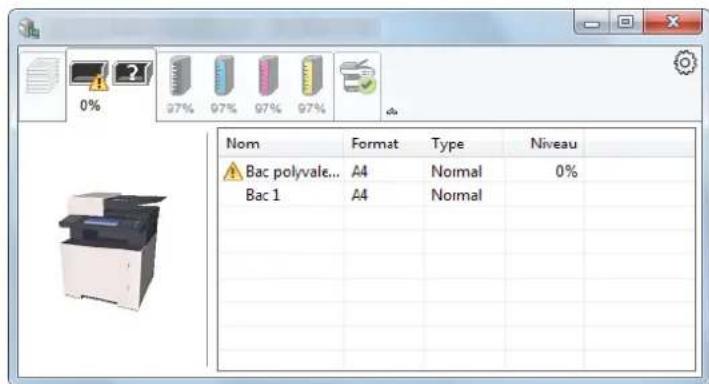Screen dimensions: 709x384
Task: Select the 'Bac 1' row
Action: [x=457, y=195]
